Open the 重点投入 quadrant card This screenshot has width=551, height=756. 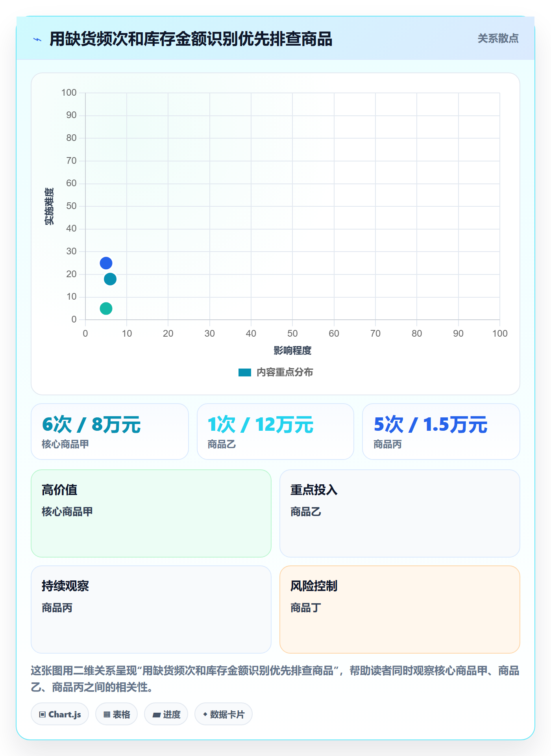(x=400, y=513)
